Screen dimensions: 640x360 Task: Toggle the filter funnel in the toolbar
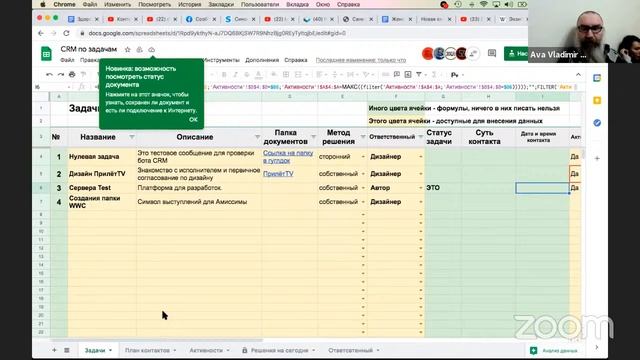419,74
